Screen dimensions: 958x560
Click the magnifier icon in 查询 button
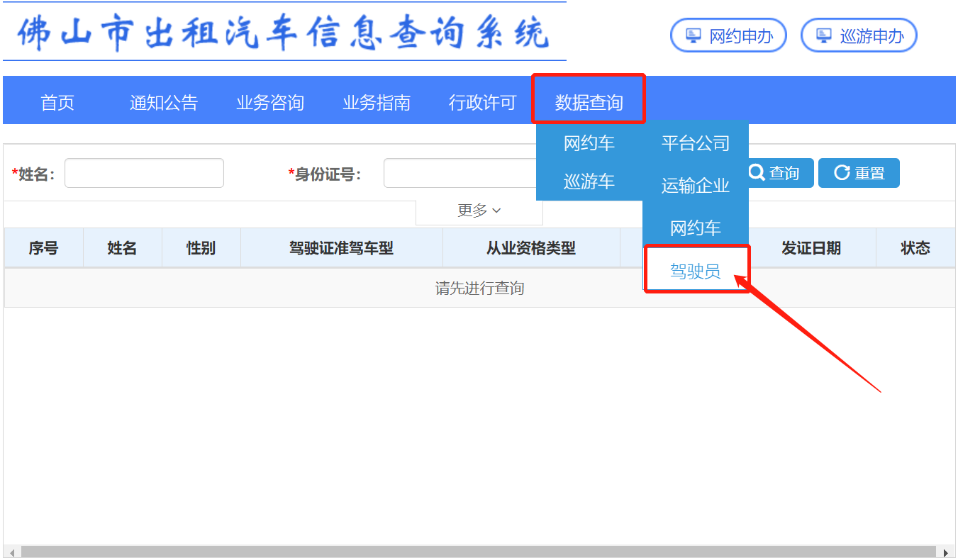click(x=757, y=172)
